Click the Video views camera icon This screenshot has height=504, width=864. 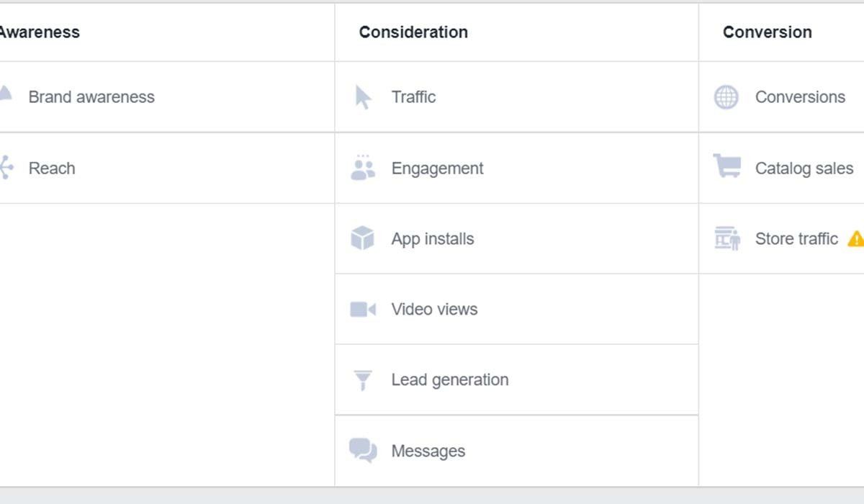coord(363,310)
